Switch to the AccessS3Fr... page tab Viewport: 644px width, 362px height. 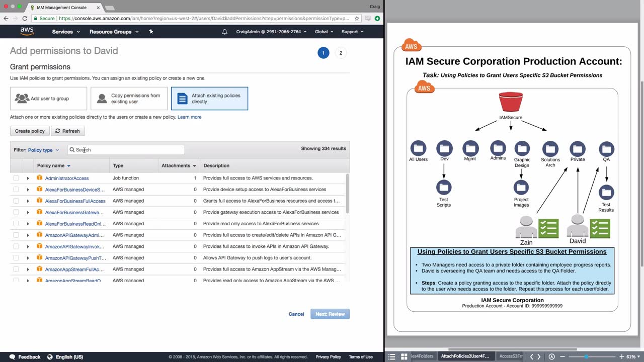pyautogui.click(x=510, y=356)
